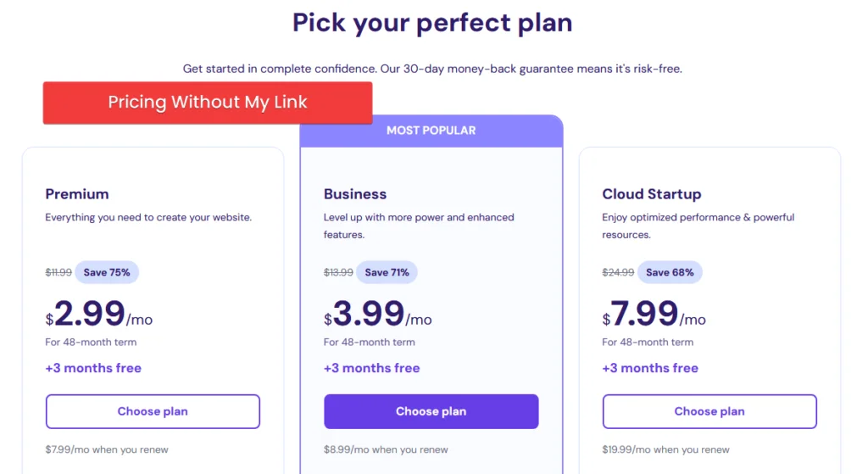The width and height of the screenshot is (868, 474).
Task: Click the MOST POPULAR banner
Action: pyautogui.click(x=431, y=131)
